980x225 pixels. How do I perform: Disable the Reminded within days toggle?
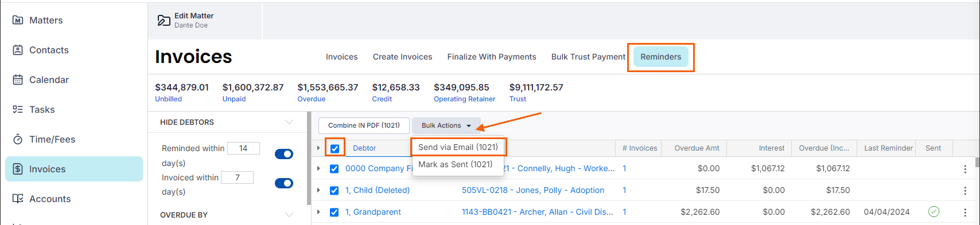[284, 154]
